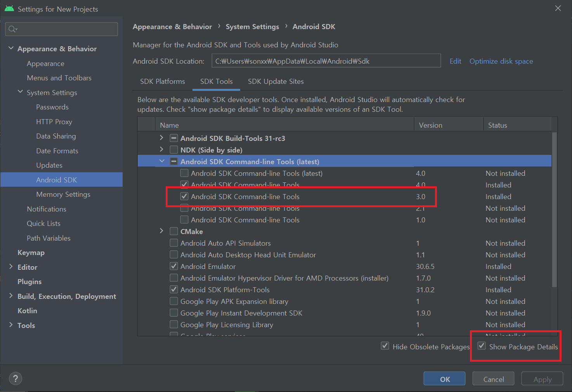This screenshot has height=392, width=572.
Task: Open Appearance settings page
Action: [x=45, y=64]
